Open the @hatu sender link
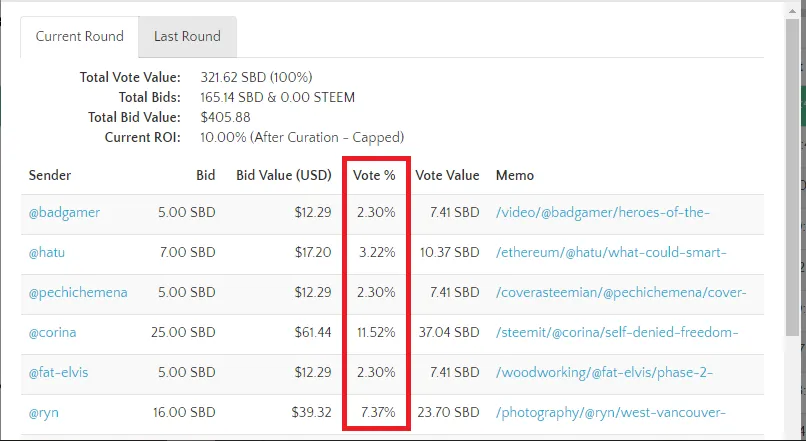The width and height of the screenshot is (806, 441). click(47, 252)
